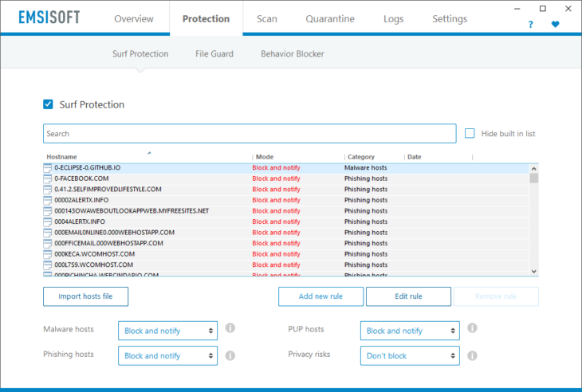Click host icon beside 0-ECLIPSE-0.GITHUB.IO
Image resolution: width=582 pixels, height=392 pixels.
click(x=48, y=168)
